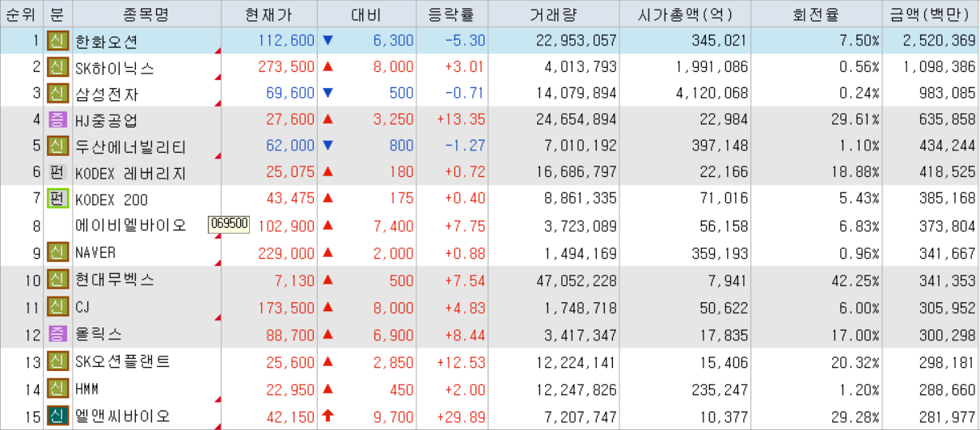Click the 신 badge beside 삼성전자

point(57,93)
